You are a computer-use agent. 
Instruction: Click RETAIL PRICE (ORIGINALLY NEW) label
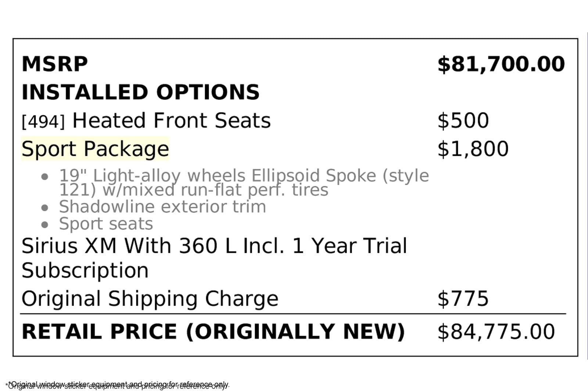(x=213, y=332)
